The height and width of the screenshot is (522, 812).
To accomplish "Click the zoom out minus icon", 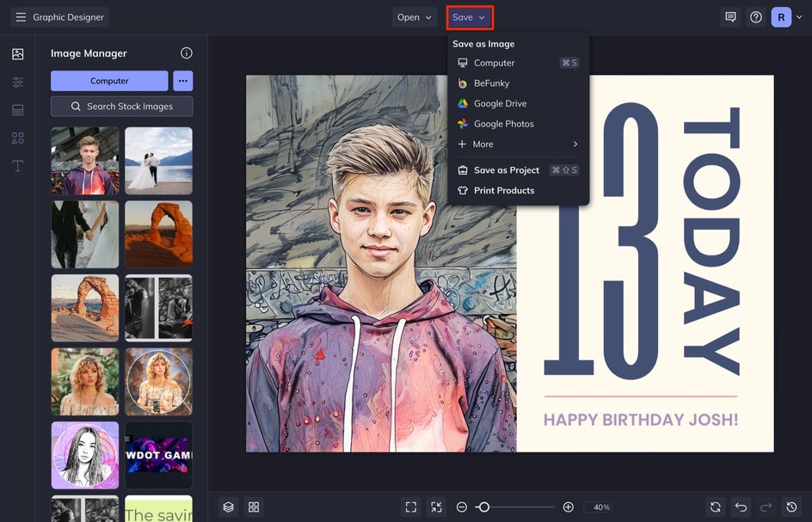I will pyautogui.click(x=462, y=507).
